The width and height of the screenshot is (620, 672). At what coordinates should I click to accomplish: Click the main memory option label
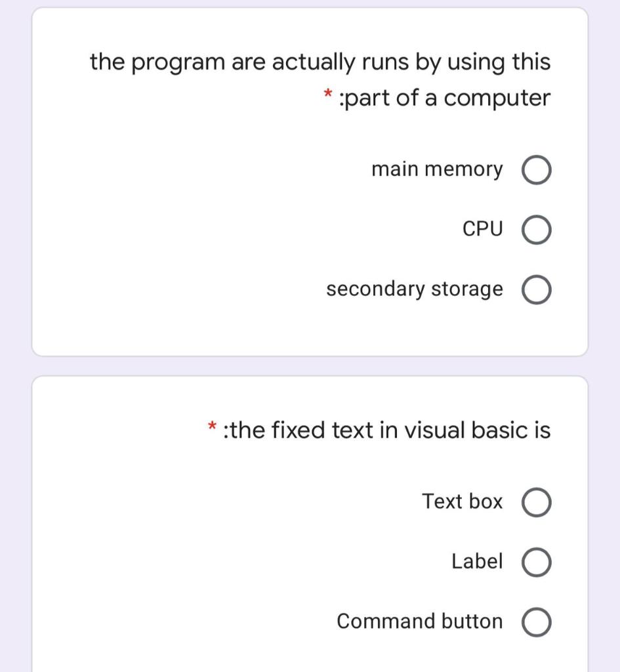(x=437, y=169)
